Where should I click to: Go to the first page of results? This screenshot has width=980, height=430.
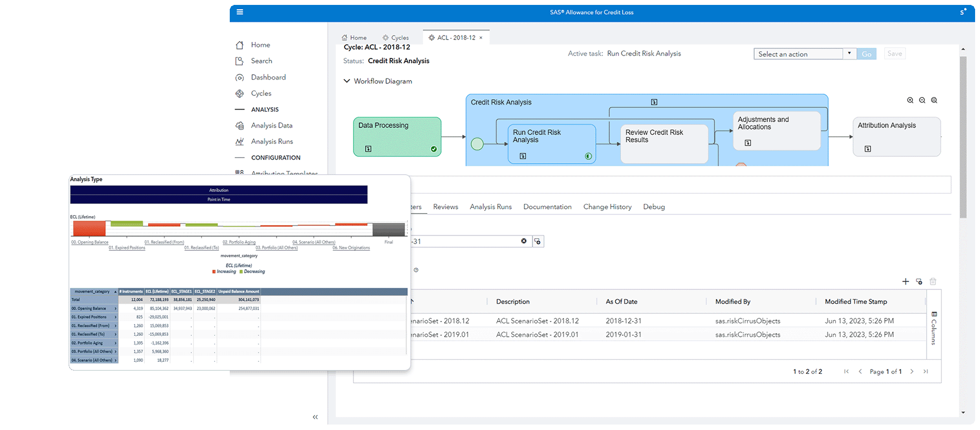click(847, 372)
